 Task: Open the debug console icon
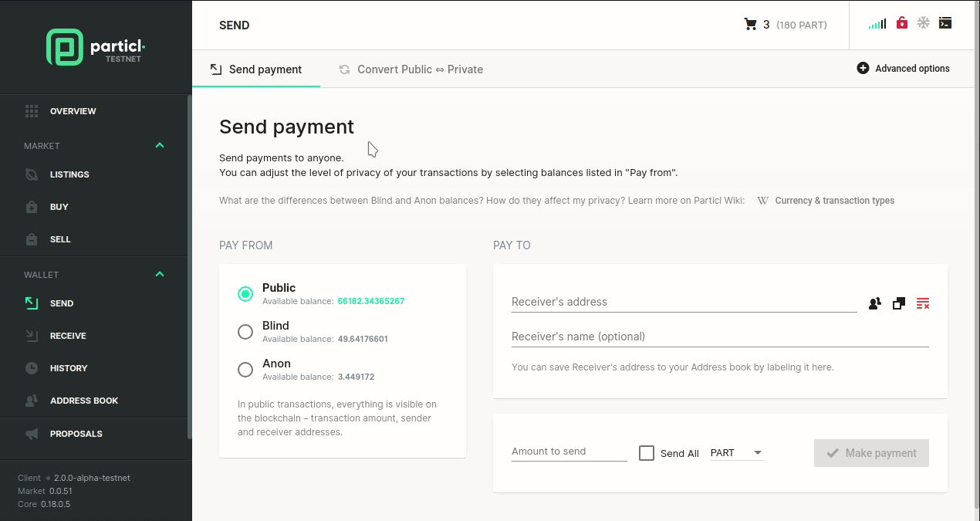(945, 23)
